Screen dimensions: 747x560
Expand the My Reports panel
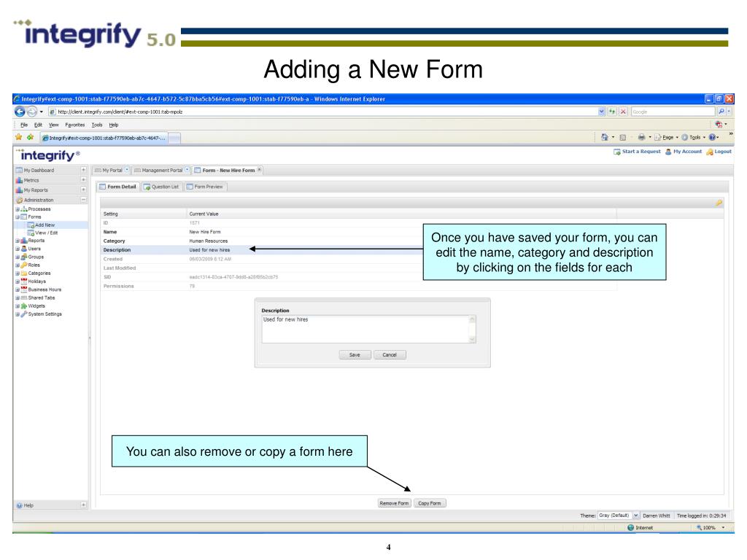pyautogui.click(x=83, y=190)
